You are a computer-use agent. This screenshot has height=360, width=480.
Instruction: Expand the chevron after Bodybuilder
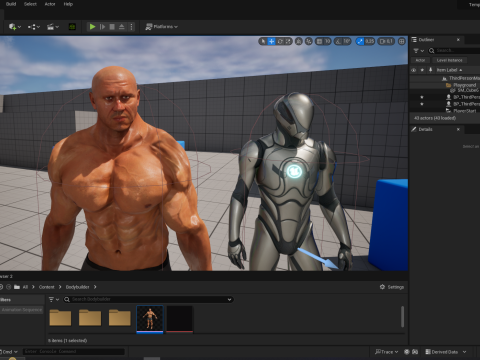tap(95, 287)
